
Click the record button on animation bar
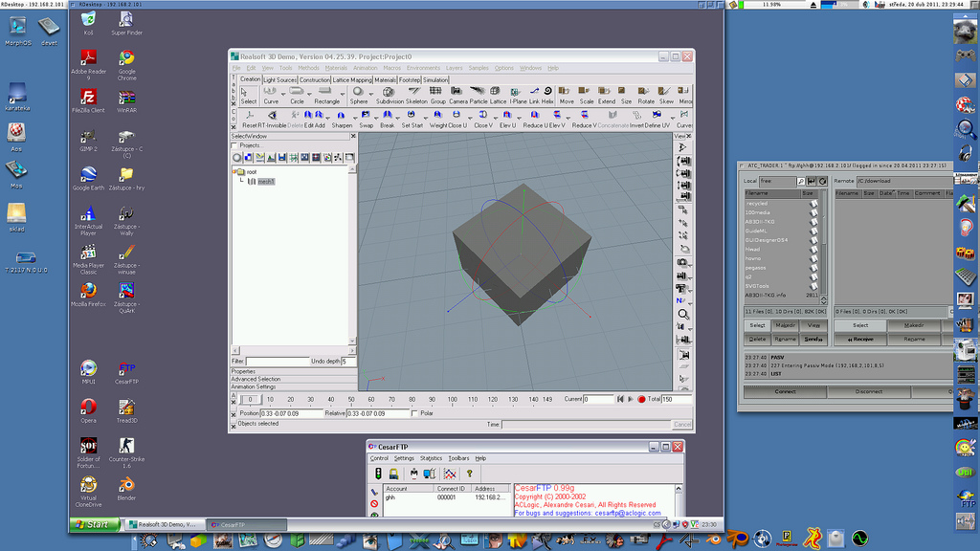pos(641,399)
